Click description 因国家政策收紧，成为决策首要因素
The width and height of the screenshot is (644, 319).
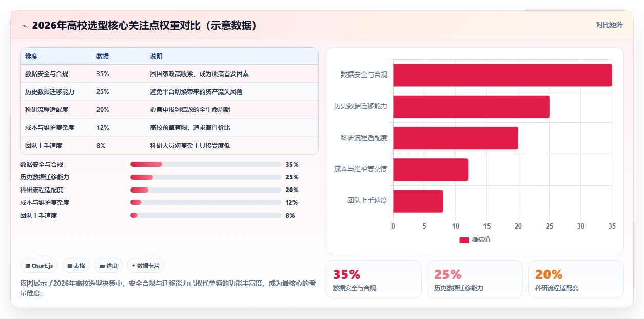coord(199,74)
